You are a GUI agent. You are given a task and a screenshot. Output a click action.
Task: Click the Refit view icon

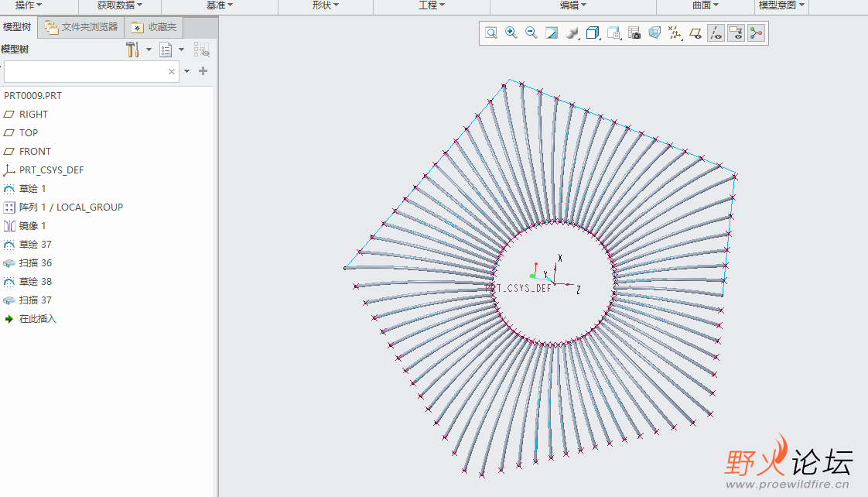point(491,33)
